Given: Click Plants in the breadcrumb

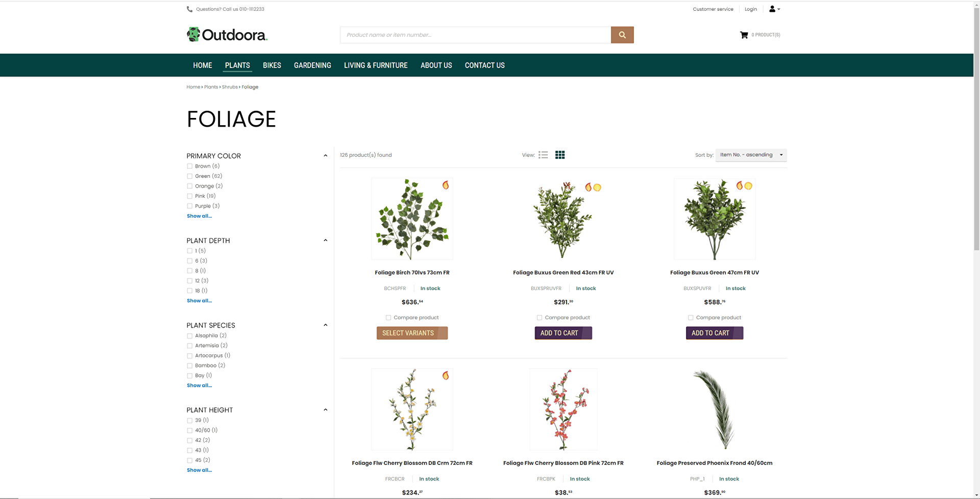Looking at the screenshot, I should click(x=211, y=87).
